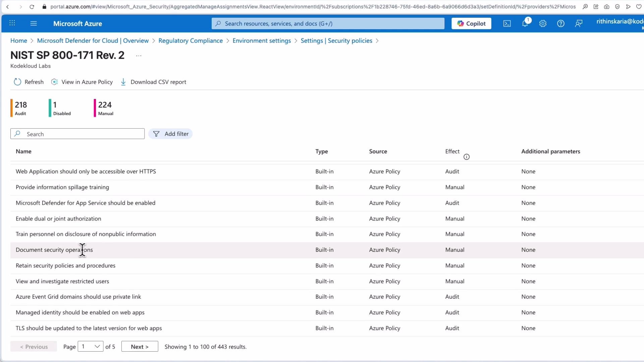Open portal settings gear
Image resolution: width=644 pixels, height=362 pixels.
(x=543, y=23)
